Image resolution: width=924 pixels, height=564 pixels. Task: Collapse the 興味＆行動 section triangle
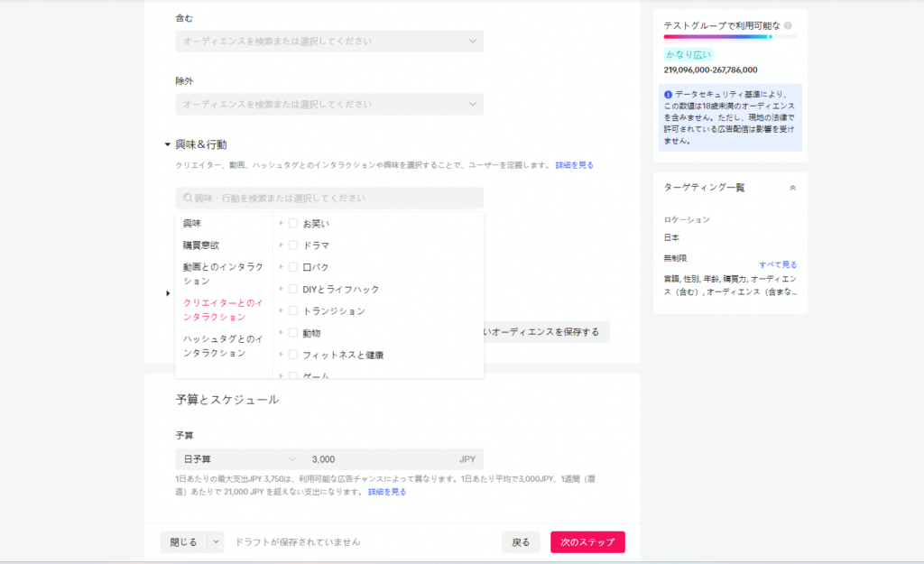(168, 144)
